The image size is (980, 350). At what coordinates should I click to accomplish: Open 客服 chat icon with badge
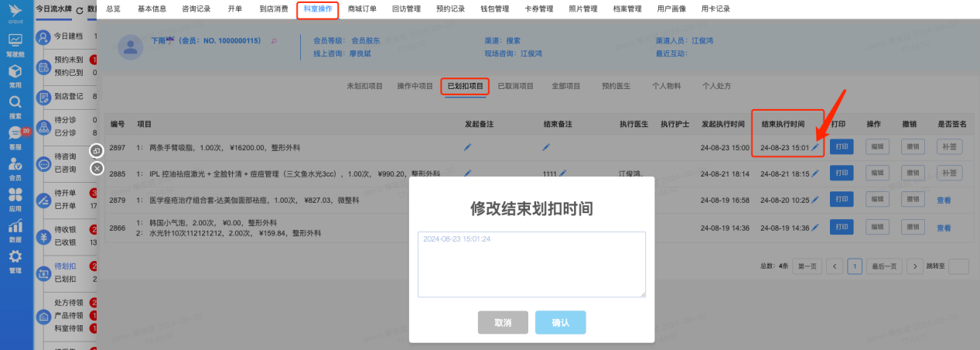(15, 136)
